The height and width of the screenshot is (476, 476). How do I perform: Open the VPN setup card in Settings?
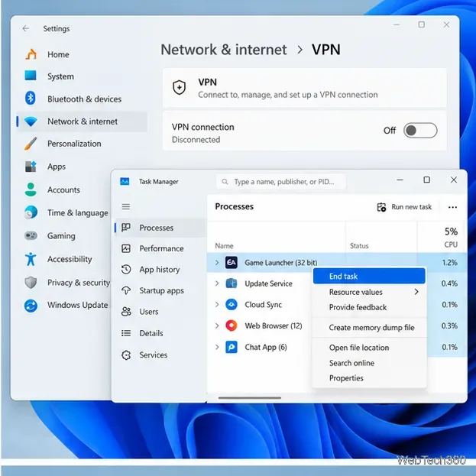(x=305, y=88)
